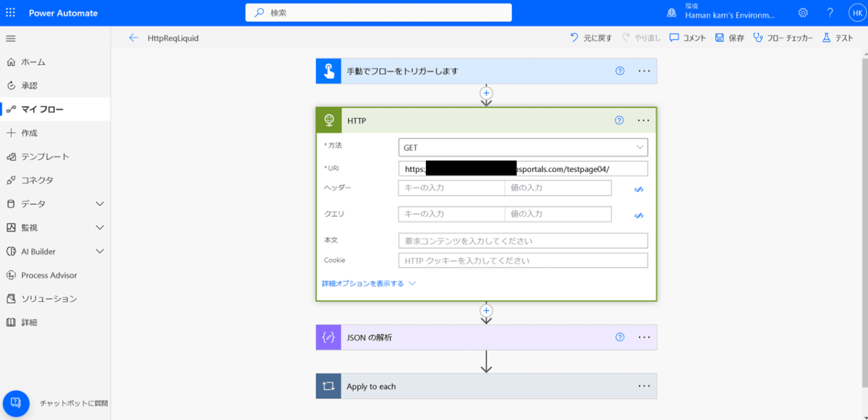The width and height of the screenshot is (868, 420).
Task: Click the HTTP action globe icon
Action: [x=328, y=120]
